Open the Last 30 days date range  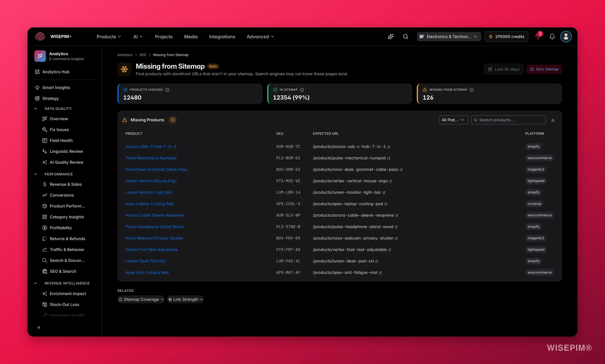(x=504, y=69)
